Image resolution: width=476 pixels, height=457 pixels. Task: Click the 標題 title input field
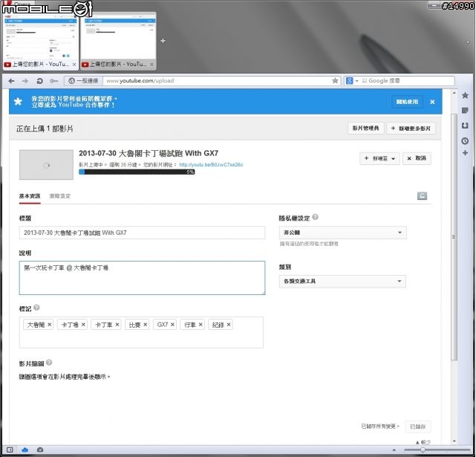tap(142, 233)
